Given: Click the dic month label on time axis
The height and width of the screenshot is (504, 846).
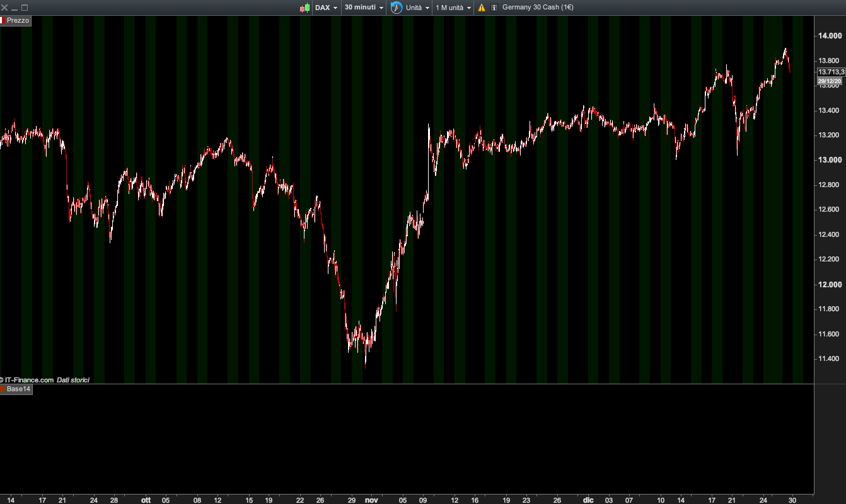Looking at the screenshot, I should 588,500.
